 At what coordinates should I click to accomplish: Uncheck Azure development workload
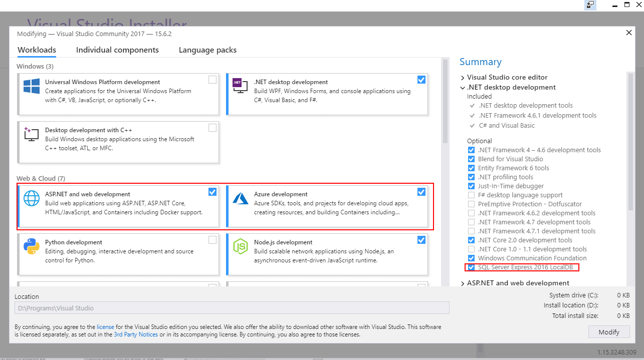[421, 192]
